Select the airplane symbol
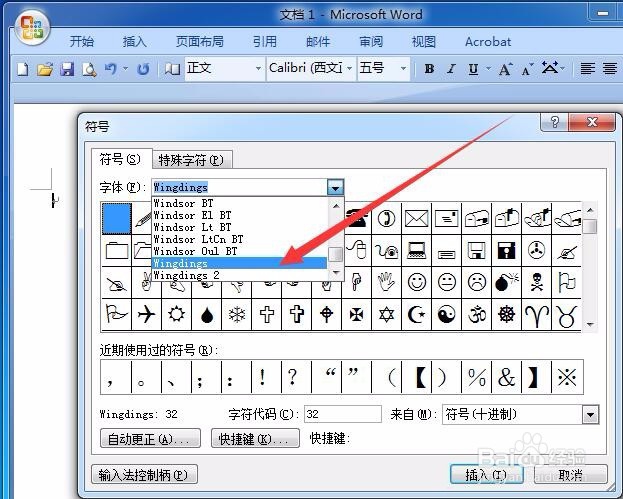Viewport: 623px width, 499px height. 146,315
